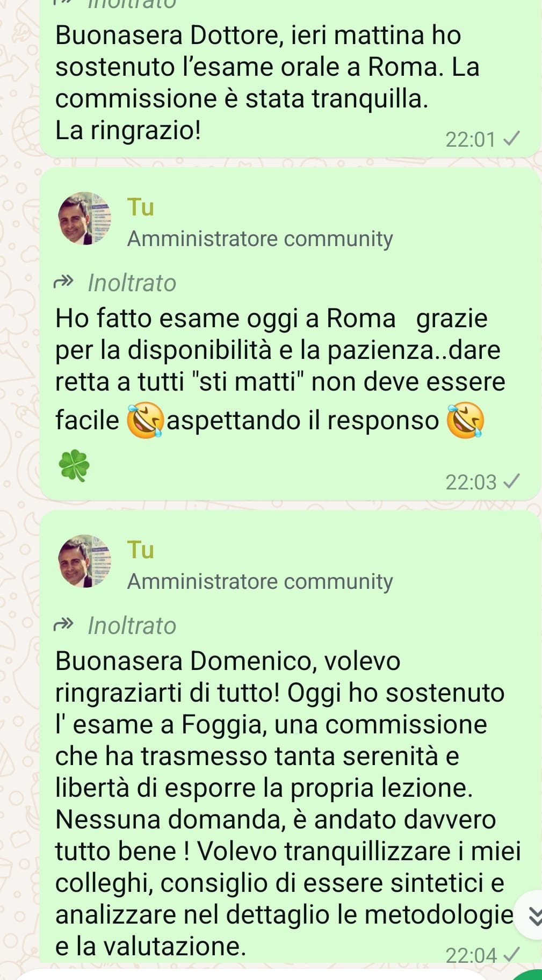Tap the laughing emoji after 'responso'

[x=466, y=420]
